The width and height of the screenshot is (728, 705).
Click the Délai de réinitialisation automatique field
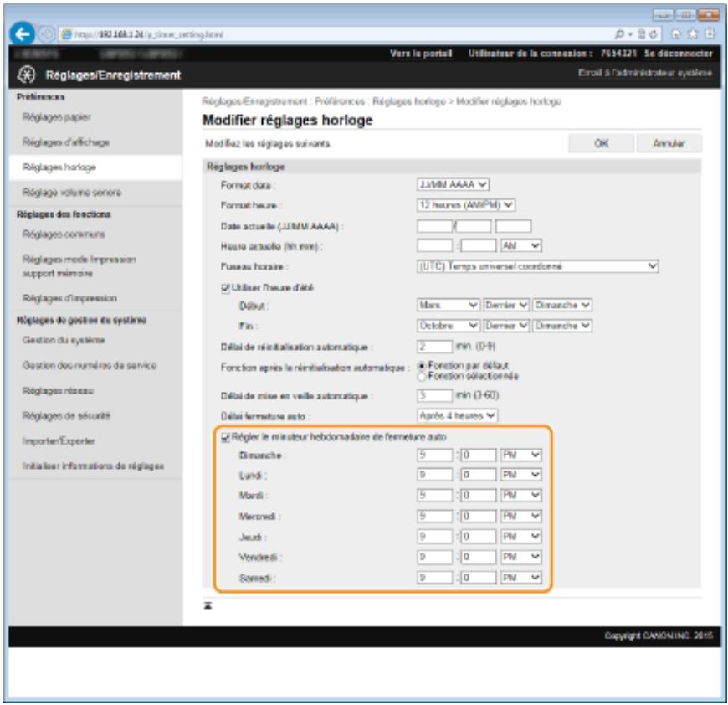tap(434, 347)
